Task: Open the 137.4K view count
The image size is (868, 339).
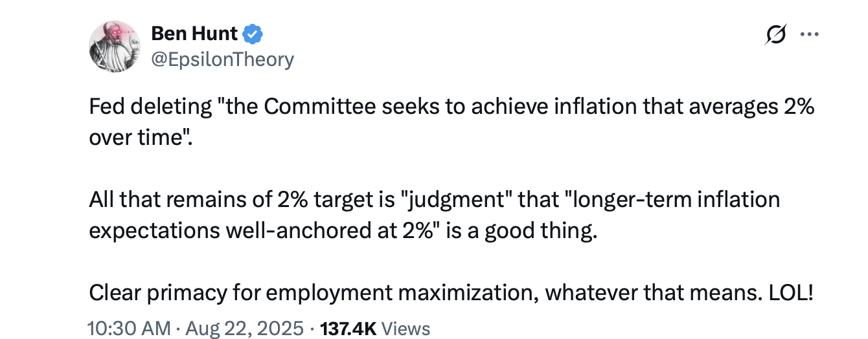Action: [x=348, y=328]
